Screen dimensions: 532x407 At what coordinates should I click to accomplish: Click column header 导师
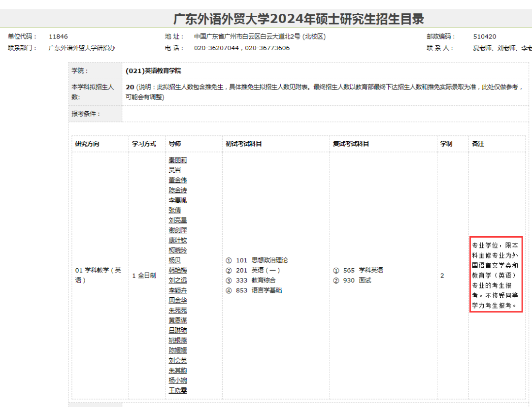pyautogui.click(x=175, y=144)
